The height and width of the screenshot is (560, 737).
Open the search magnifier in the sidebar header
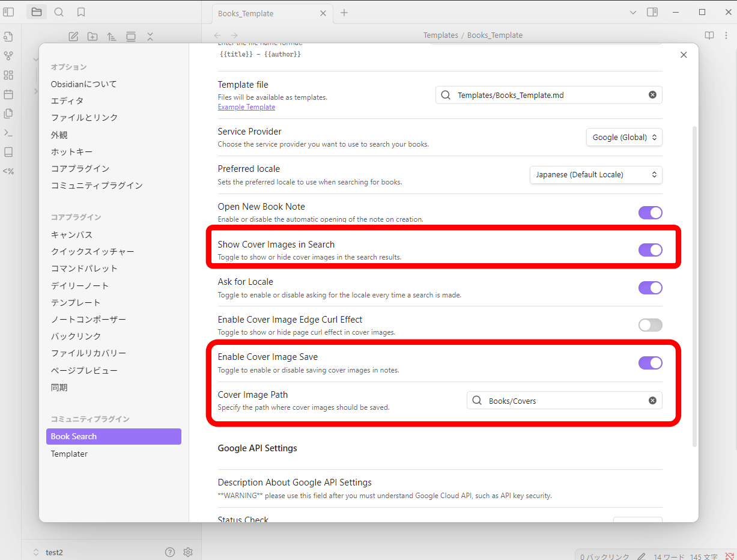[x=59, y=12]
